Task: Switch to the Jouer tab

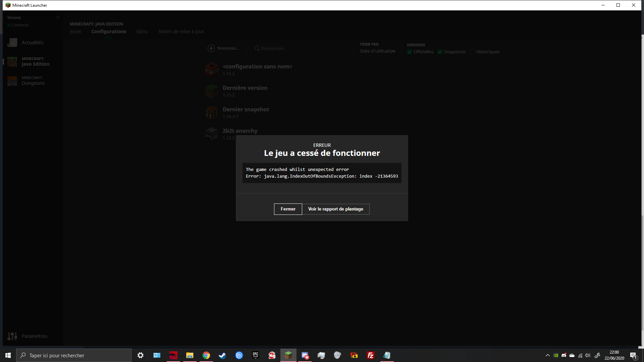Action: (75, 32)
